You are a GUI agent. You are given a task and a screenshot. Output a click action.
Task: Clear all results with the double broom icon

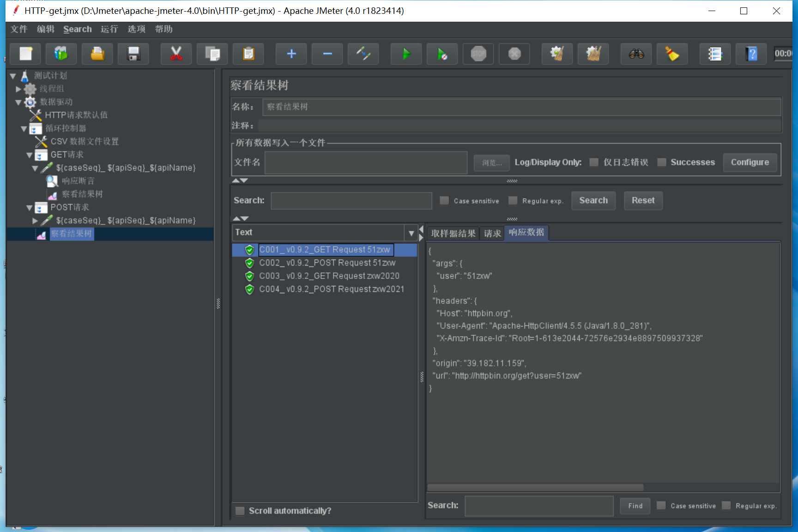593,54
